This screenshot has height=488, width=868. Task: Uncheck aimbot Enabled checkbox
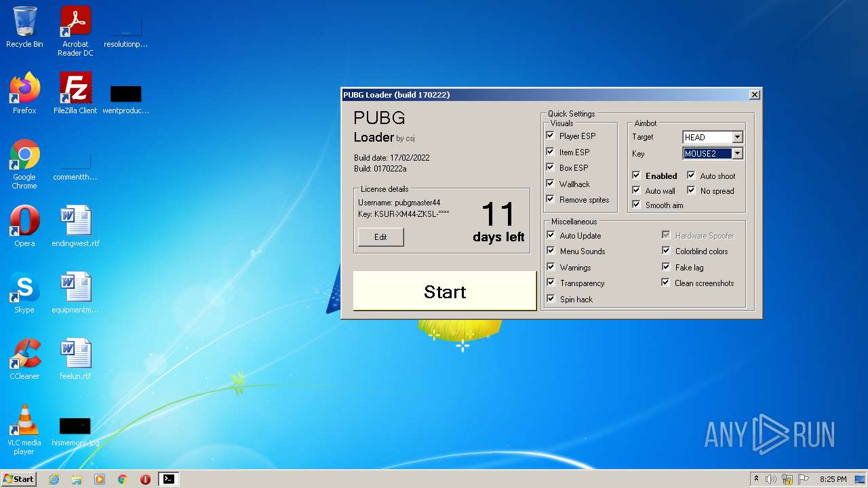pyautogui.click(x=636, y=176)
